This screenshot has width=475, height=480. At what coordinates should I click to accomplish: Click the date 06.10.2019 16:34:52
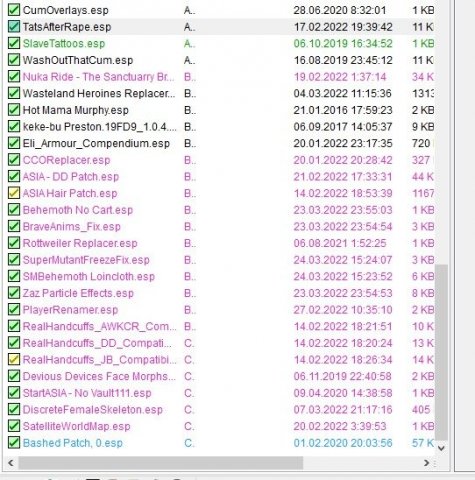pos(343,44)
